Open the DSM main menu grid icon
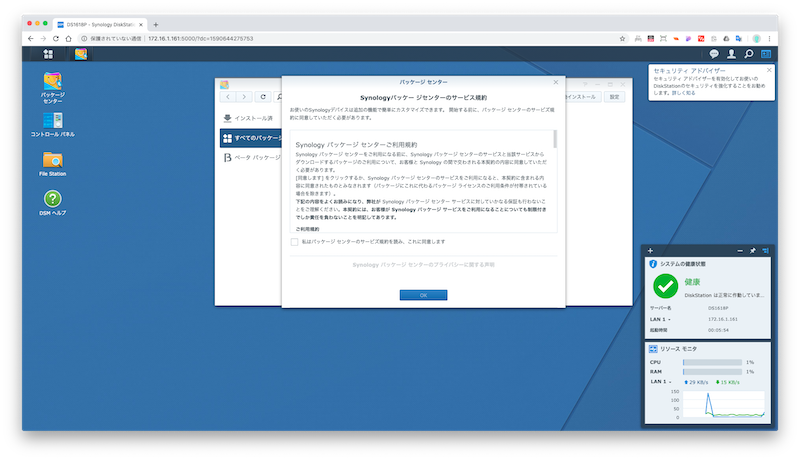 coord(48,54)
